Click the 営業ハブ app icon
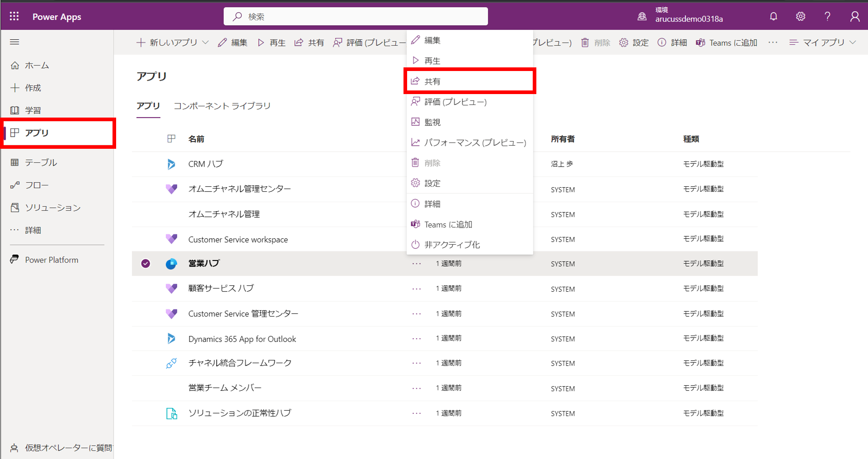This screenshot has height=459, width=868. (x=171, y=264)
